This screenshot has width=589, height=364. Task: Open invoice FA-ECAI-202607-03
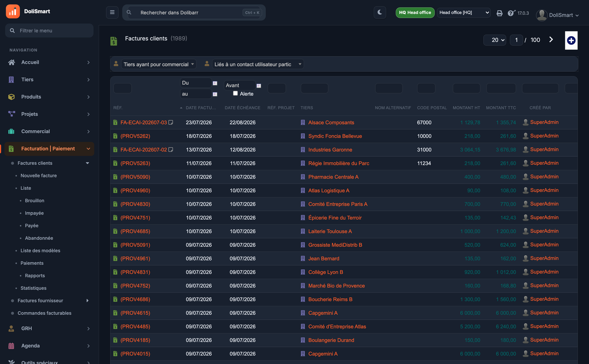pos(143,123)
